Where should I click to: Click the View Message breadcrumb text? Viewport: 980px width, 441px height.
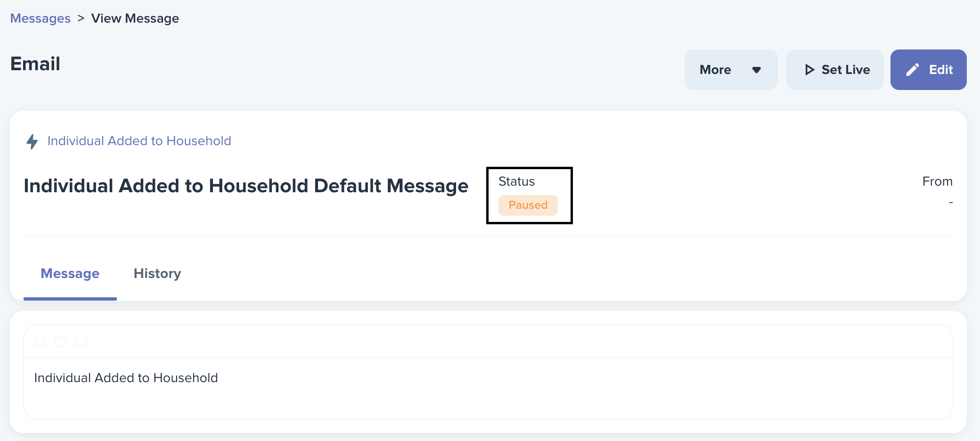pyautogui.click(x=135, y=18)
